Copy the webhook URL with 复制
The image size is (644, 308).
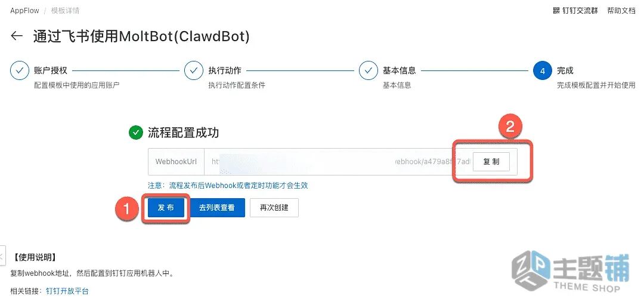(x=491, y=162)
